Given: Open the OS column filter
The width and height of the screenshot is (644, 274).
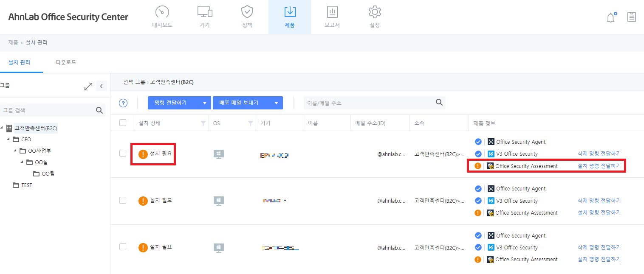Looking at the screenshot, I should (x=250, y=123).
